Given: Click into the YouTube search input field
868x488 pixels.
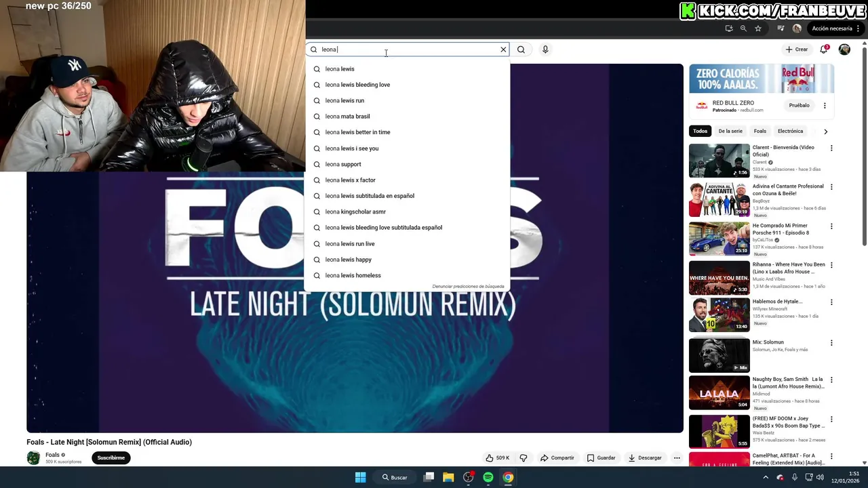Looking at the screenshot, I should (x=407, y=49).
